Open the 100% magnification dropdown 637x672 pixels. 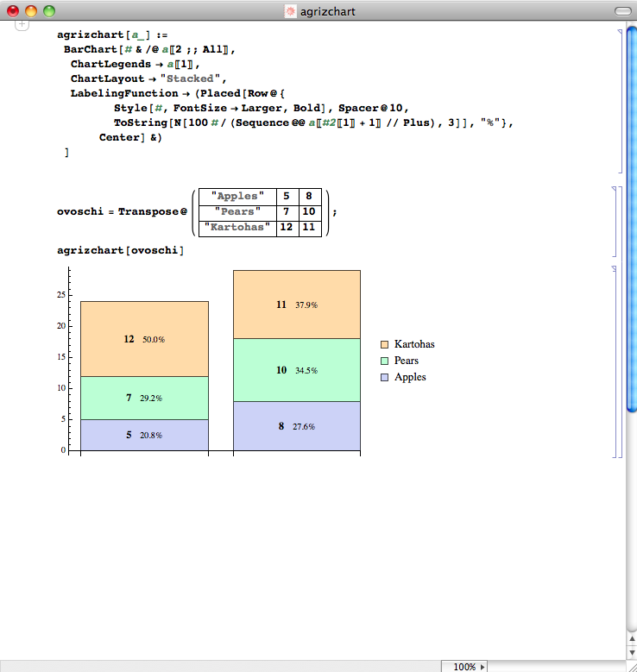(466, 666)
